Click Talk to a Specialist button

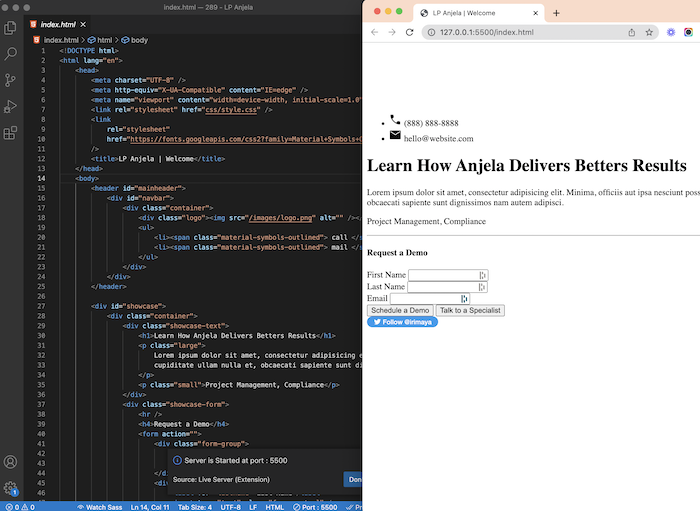coord(470,310)
